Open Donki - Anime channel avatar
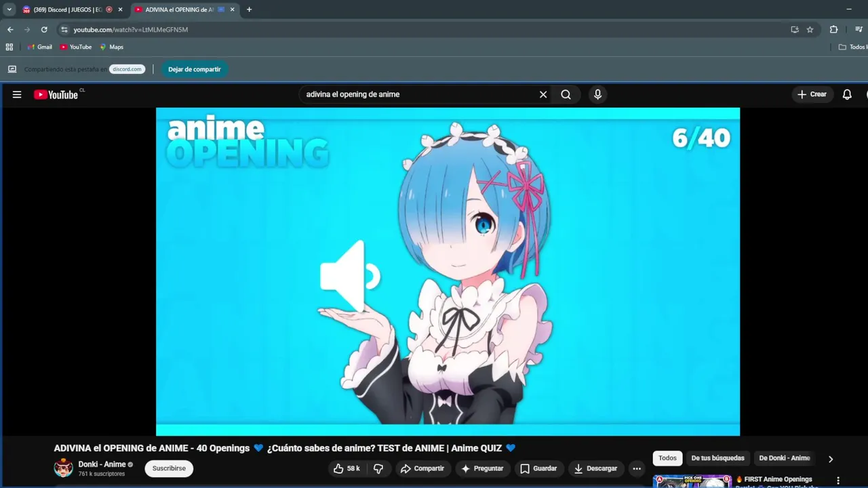868x488 pixels. pos(63,468)
